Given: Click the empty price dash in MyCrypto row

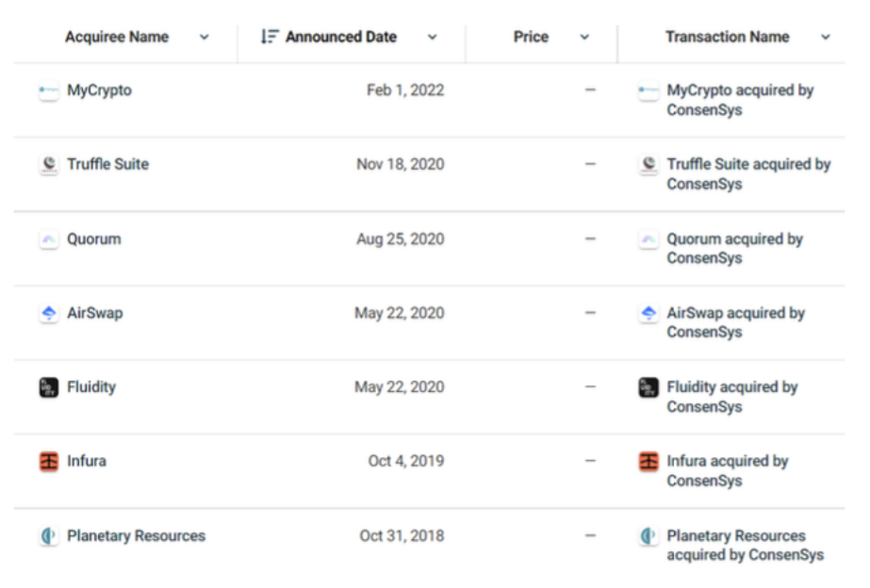Looking at the screenshot, I should pos(590,90).
